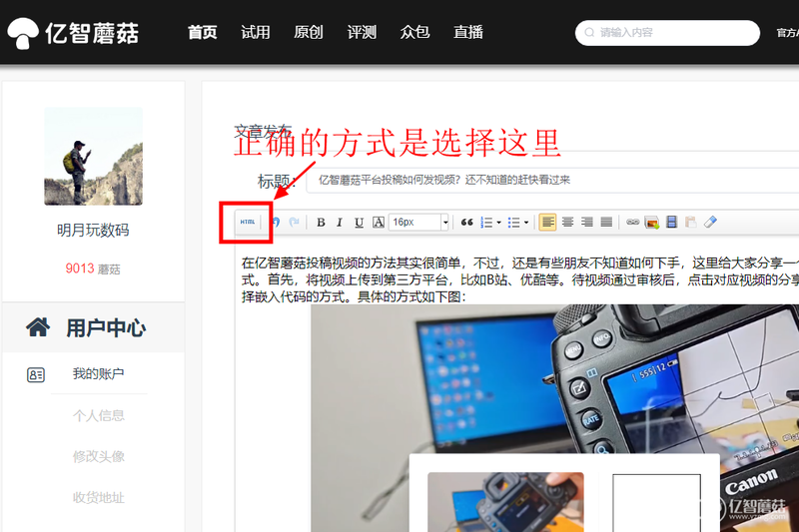Align text right
The height and width of the screenshot is (532, 799).
click(x=587, y=223)
